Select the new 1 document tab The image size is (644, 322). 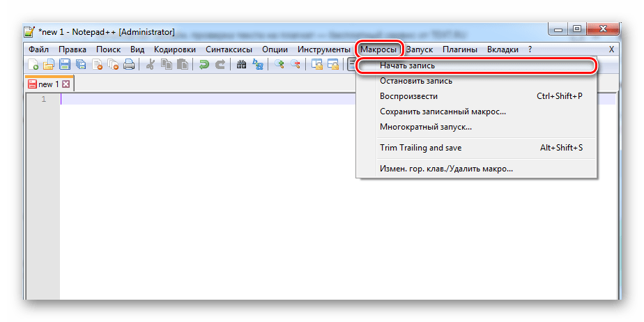pyautogui.click(x=49, y=84)
